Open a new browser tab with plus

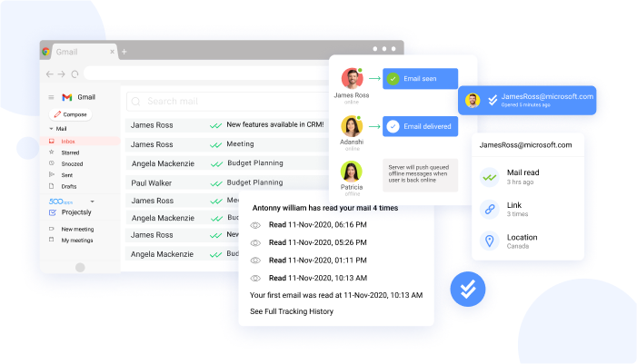[124, 52]
